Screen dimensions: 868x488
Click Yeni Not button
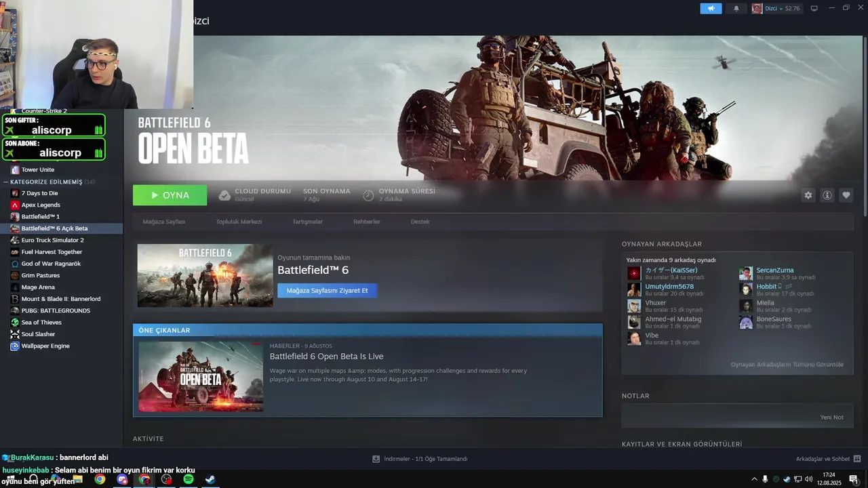coord(831,418)
